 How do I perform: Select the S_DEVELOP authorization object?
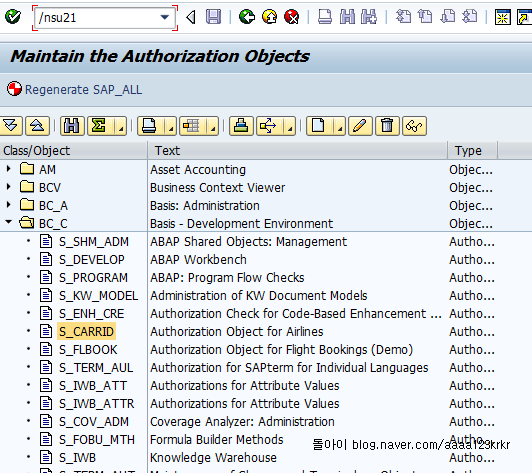pos(92,260)
